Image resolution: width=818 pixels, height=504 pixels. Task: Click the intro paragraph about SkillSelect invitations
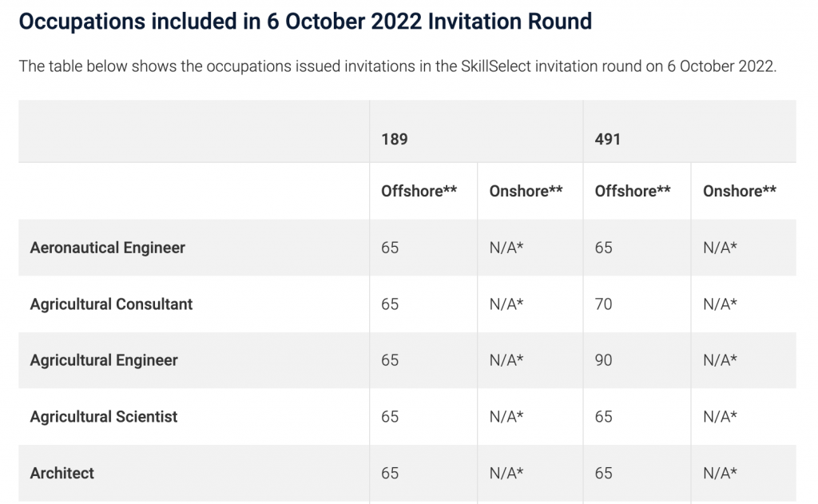(397, 66)
